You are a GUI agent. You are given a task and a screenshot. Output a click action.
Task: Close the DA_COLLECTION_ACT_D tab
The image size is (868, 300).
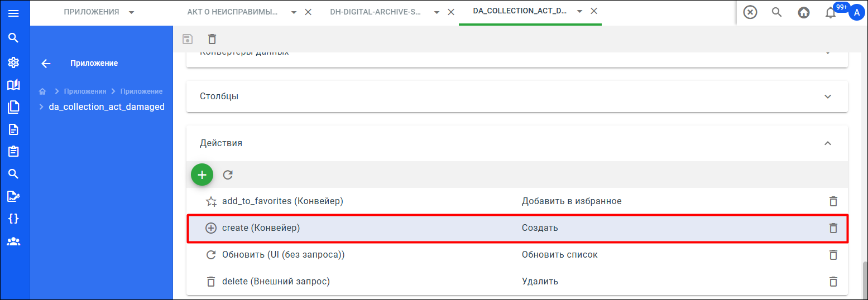(594, 12)
